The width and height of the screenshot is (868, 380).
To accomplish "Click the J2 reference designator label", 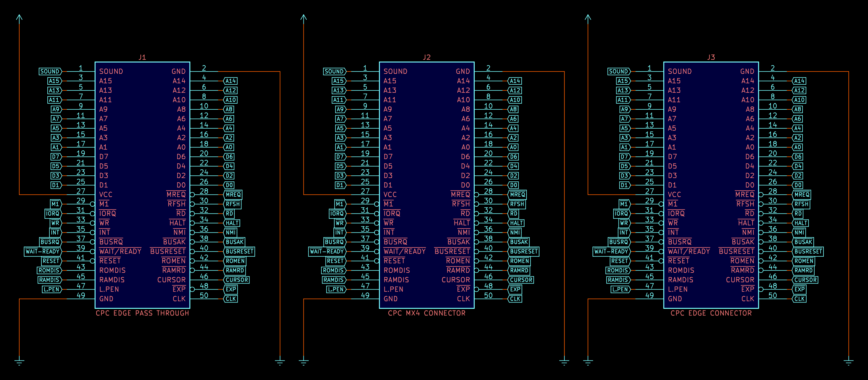I will pos(427,57).
